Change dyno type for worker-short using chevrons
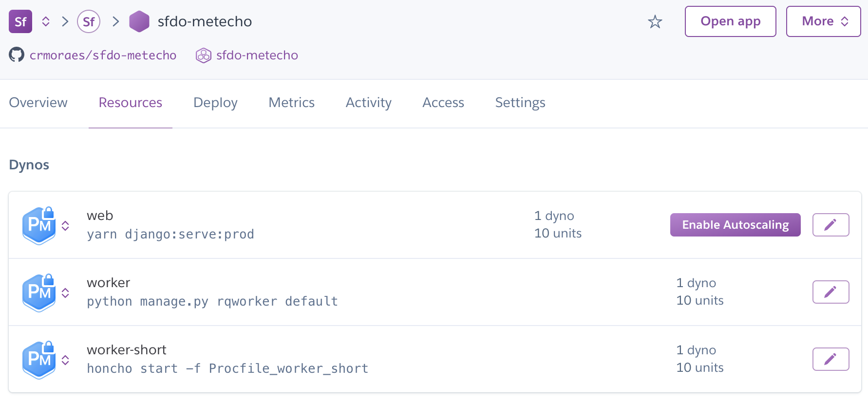The height and width of the screenshot is (401, 868). (x=65, y=360)
